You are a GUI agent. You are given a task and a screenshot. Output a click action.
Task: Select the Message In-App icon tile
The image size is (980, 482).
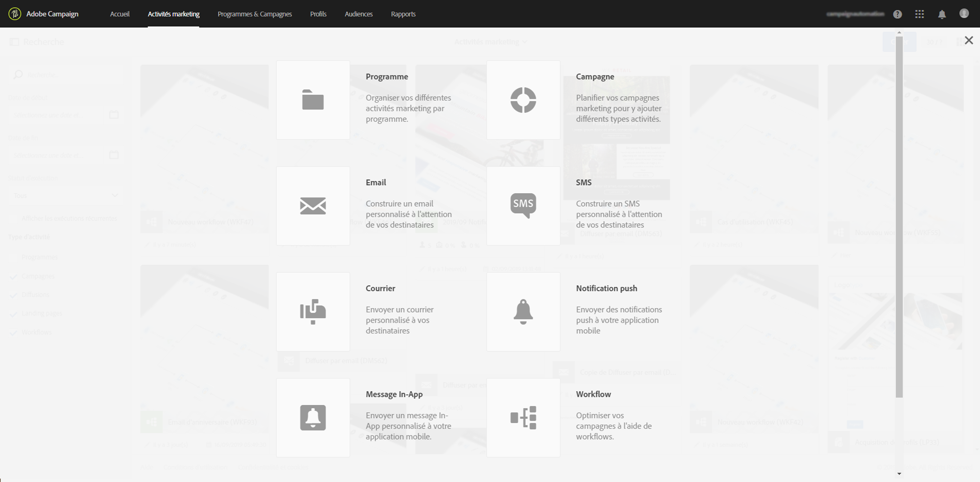coord(313,417)
